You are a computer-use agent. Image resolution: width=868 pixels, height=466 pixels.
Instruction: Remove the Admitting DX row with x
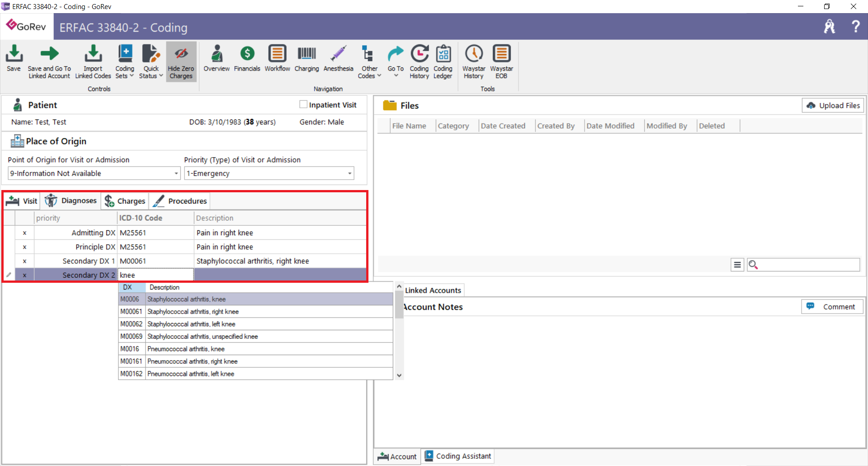24,233
